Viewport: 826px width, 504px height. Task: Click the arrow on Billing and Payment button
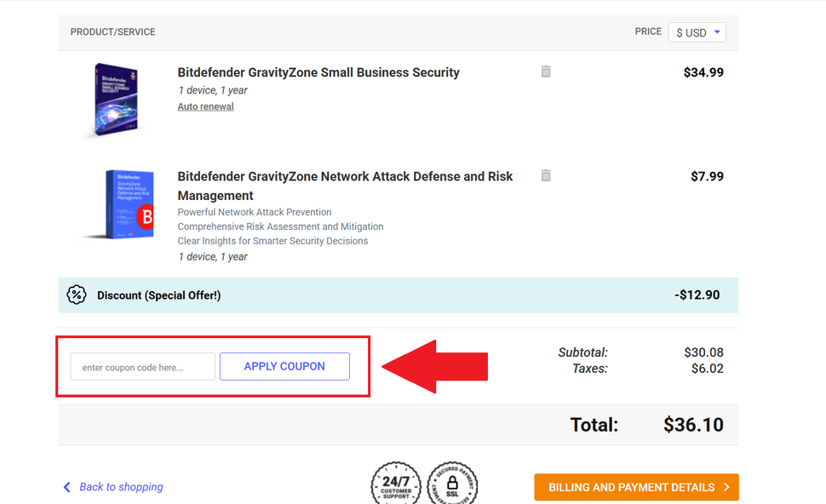(728, 487)
